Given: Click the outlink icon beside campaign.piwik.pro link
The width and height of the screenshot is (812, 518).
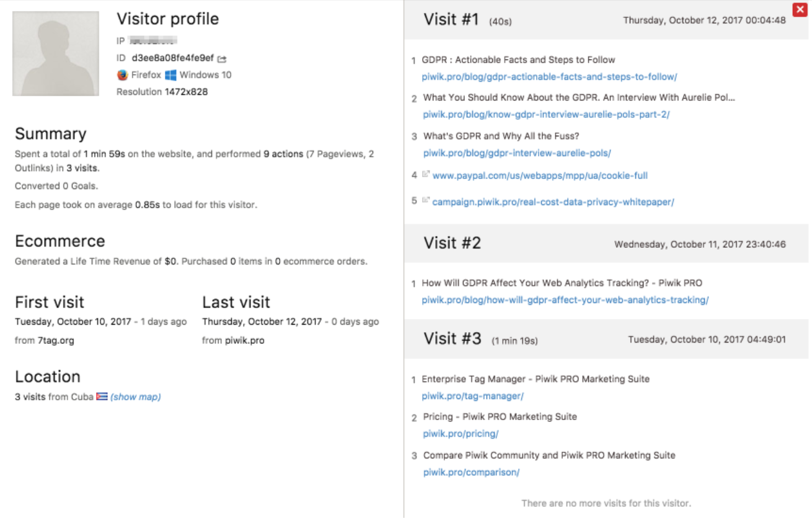Looking at the screenshot, I should (426, 200).
